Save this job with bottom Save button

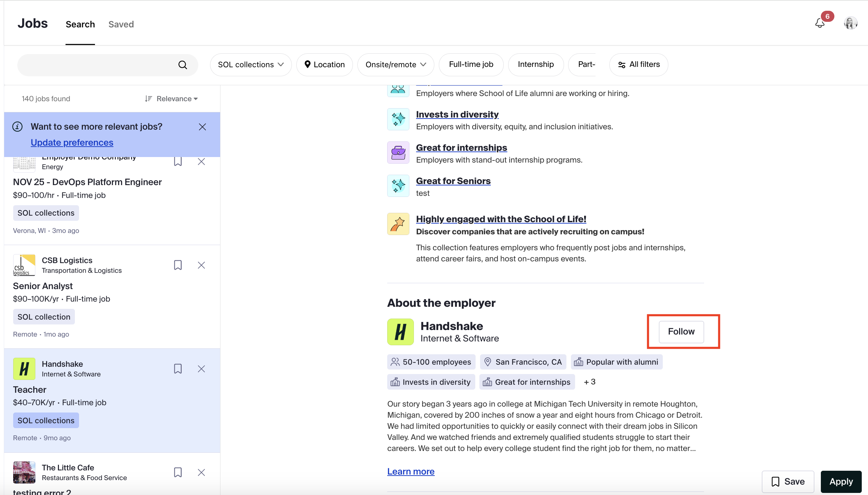(788, 482)
